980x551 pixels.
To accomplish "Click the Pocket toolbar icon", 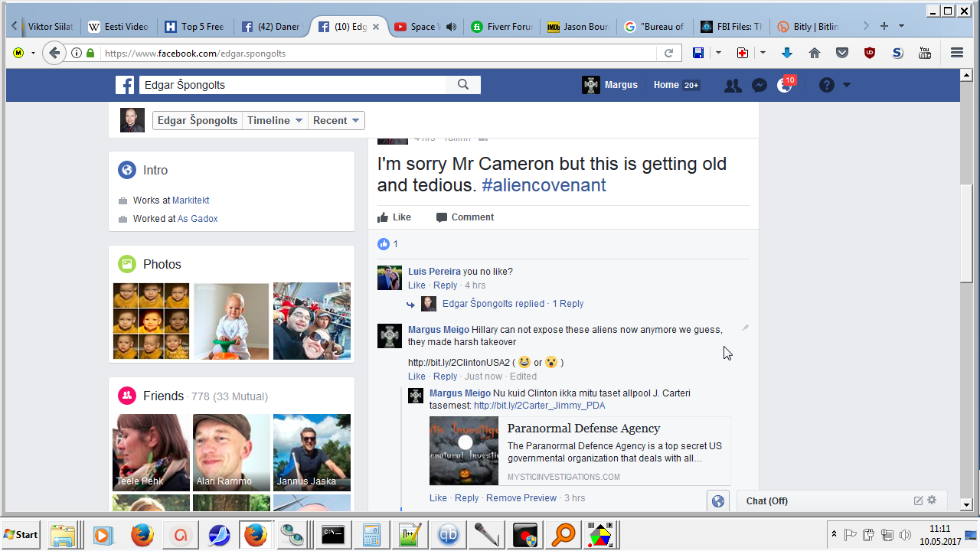I will (x=842, y=53).
